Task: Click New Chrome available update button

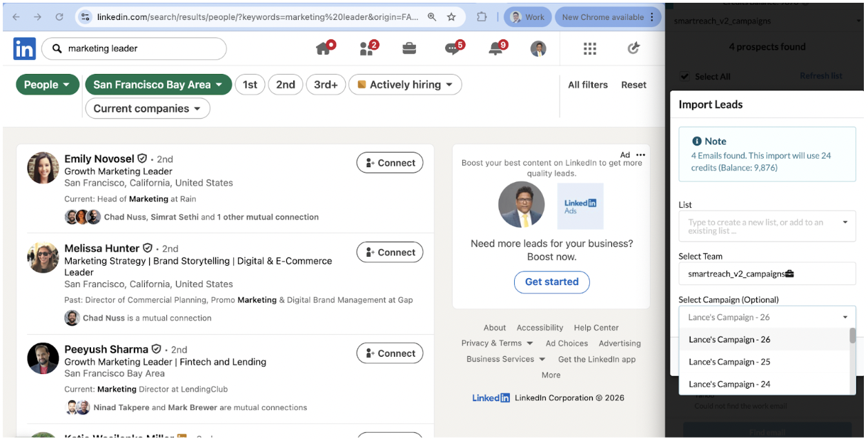Action: (608, 17)
